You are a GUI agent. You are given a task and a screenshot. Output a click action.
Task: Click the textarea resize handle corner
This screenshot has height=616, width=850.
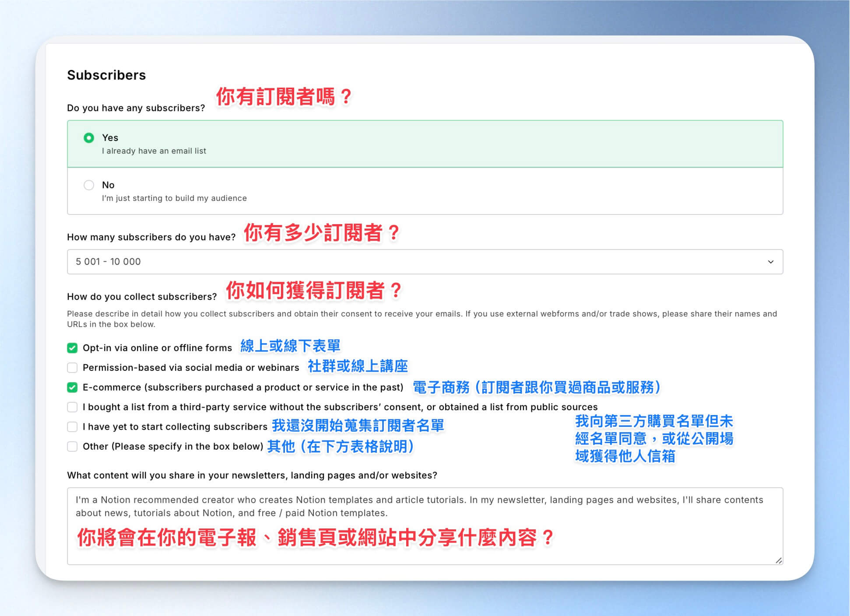[x=778, y=560]
